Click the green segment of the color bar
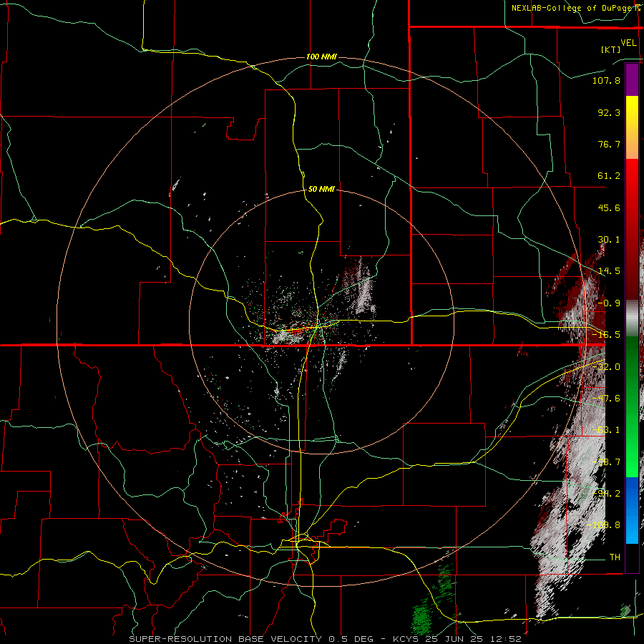This screenshot has width=644, height=644. pyautogui.click(x=632, y=406)
